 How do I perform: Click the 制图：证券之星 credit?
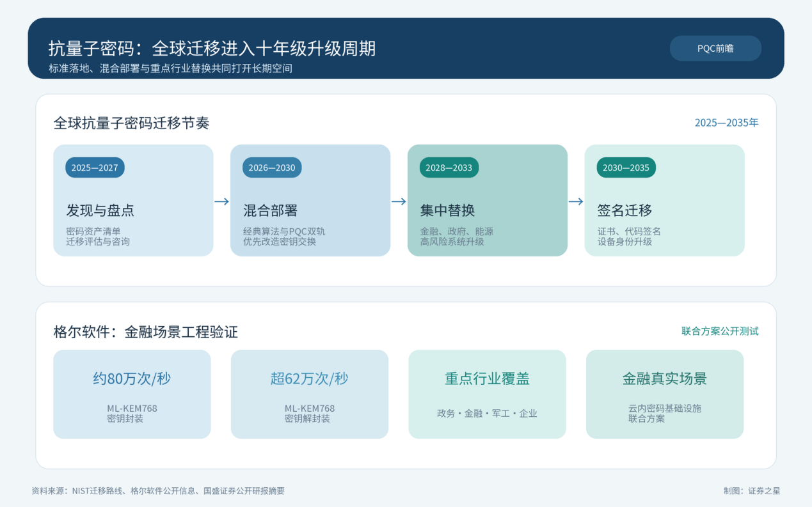tap(752, 491)
